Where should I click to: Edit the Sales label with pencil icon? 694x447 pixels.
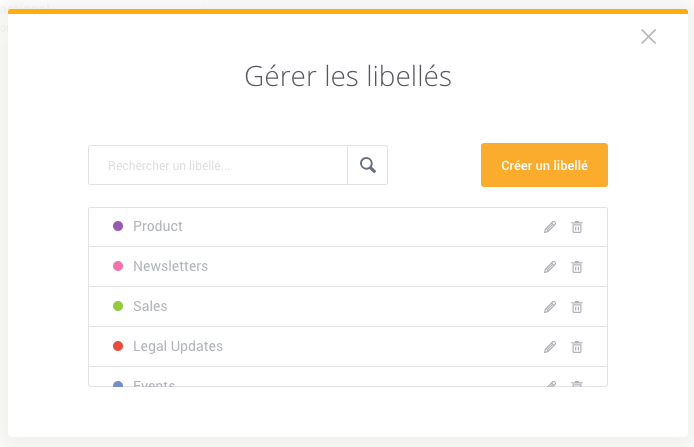550,307
